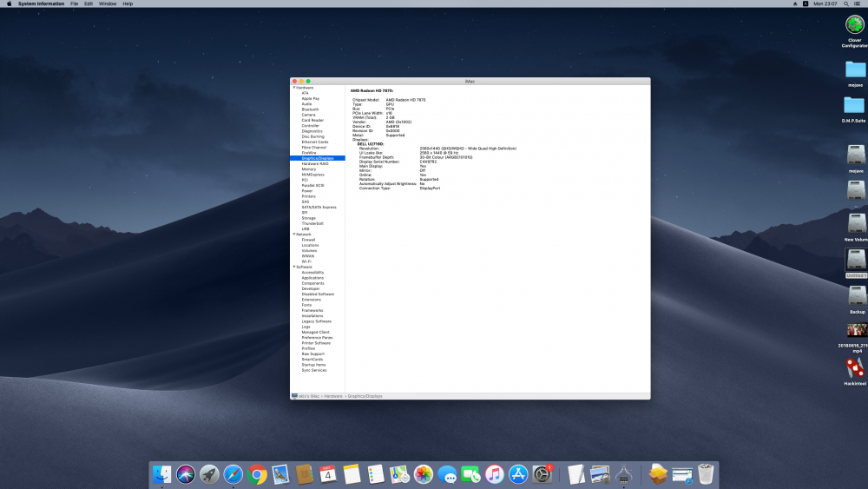Open the Photos app icon
Image resolution: width=868 pixels, height=489 pixels.
pyautogui.click(x=423, y=474)
